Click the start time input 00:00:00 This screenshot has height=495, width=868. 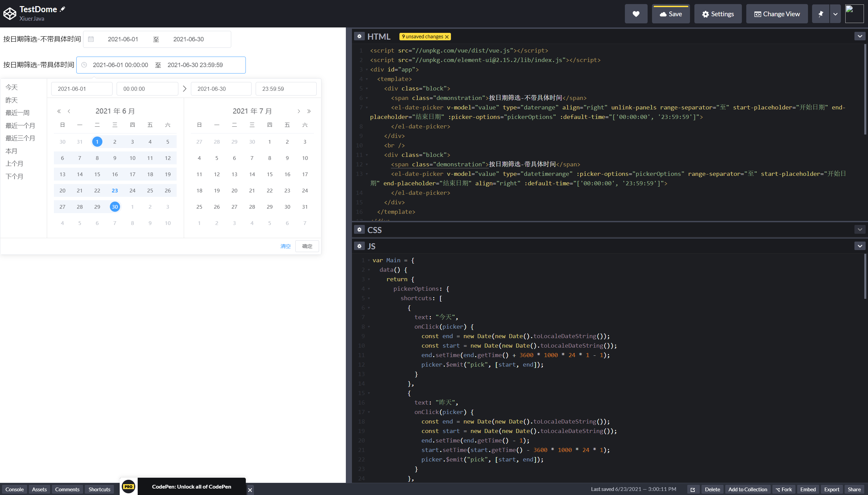147,89
